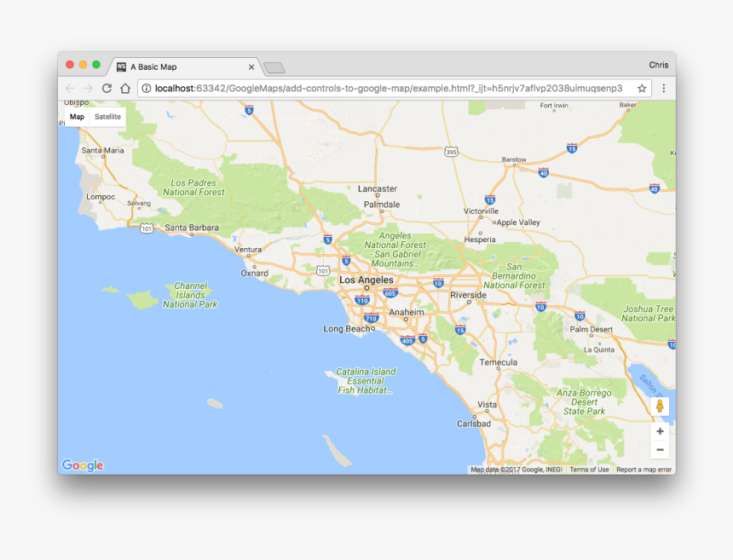Image resolution: width=733 pixels, height=560 pixels.
Task: Open the Chris profile switcher
Action: pyautogui.click(x=659, y=65)
